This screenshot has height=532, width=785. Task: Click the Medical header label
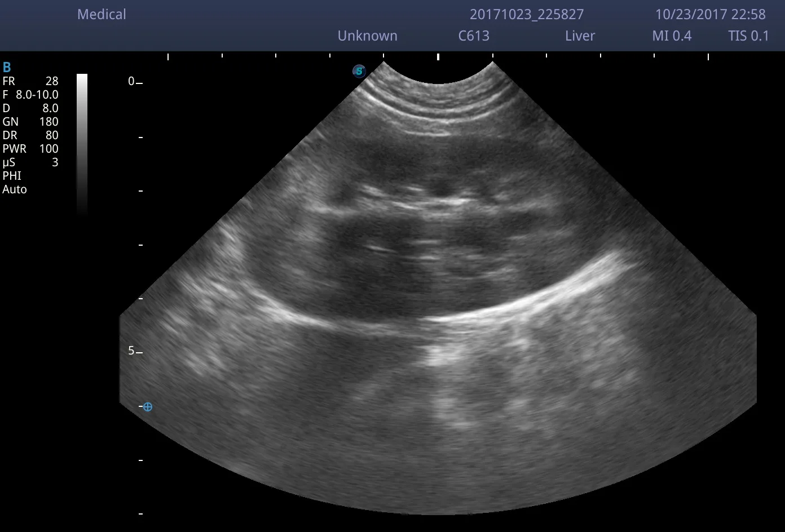(102, 14)
